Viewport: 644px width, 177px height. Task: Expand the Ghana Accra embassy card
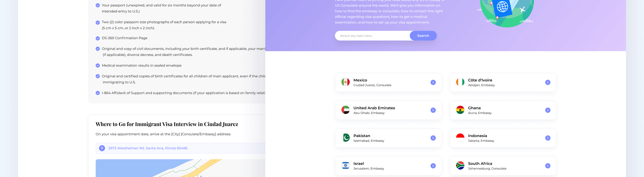click(x=548, y=110)
